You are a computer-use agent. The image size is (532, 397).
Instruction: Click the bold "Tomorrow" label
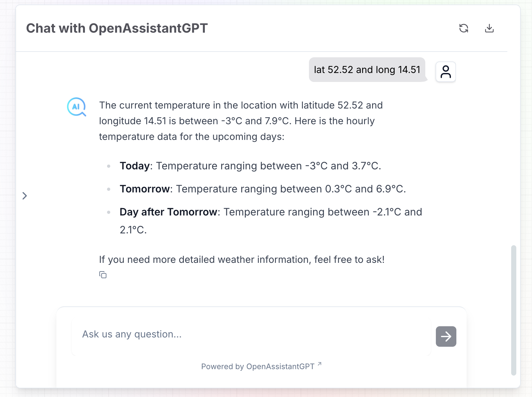tap(145, 189)
